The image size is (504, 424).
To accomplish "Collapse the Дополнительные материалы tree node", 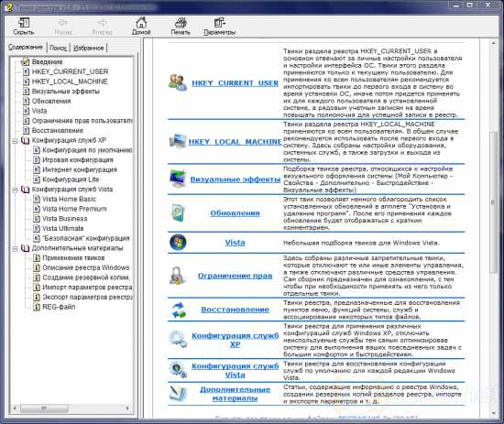I will pos(15,248).
